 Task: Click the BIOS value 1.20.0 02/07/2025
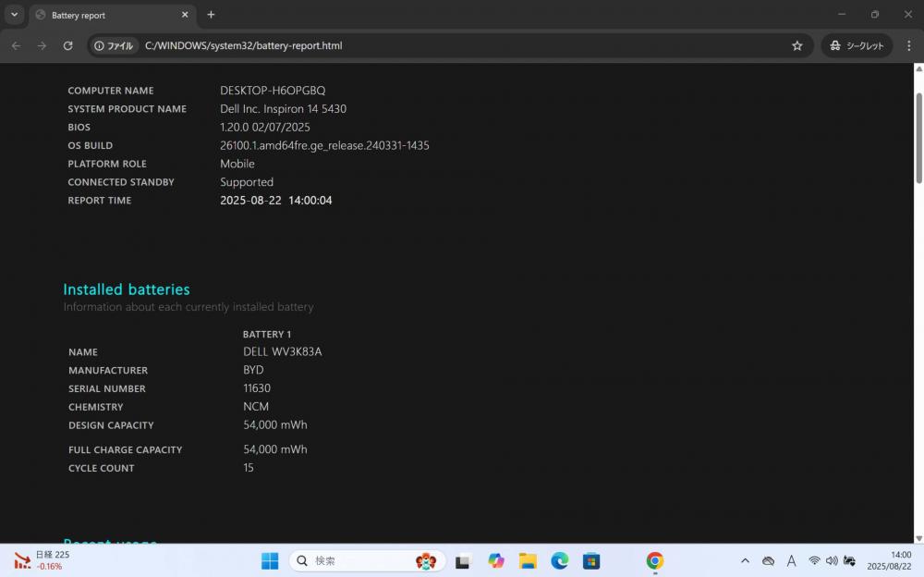click(265, 127)
